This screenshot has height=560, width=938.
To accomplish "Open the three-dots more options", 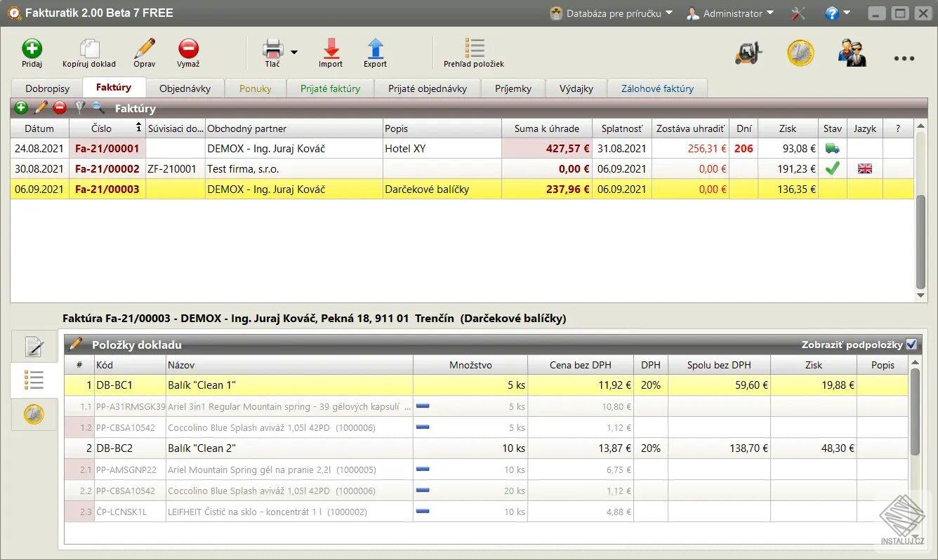I will point(904,58).
